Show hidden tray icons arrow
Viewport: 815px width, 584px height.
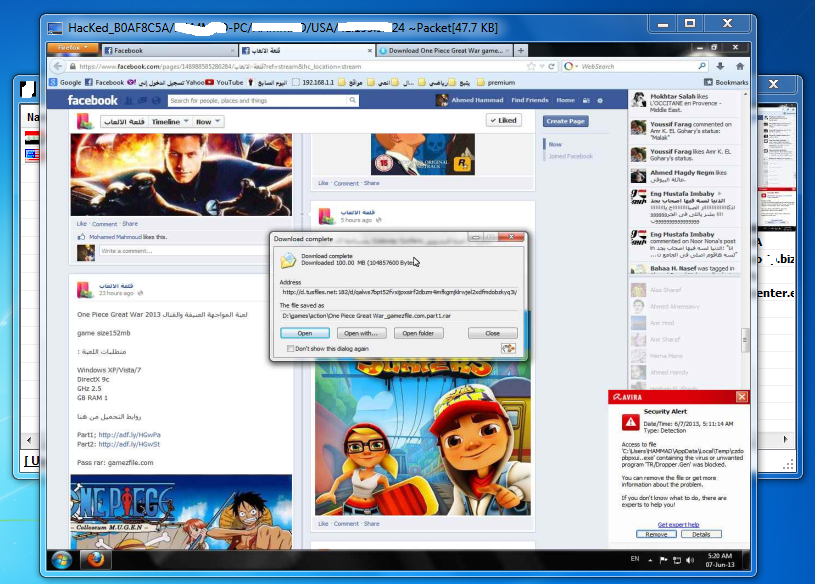point(650,560)
